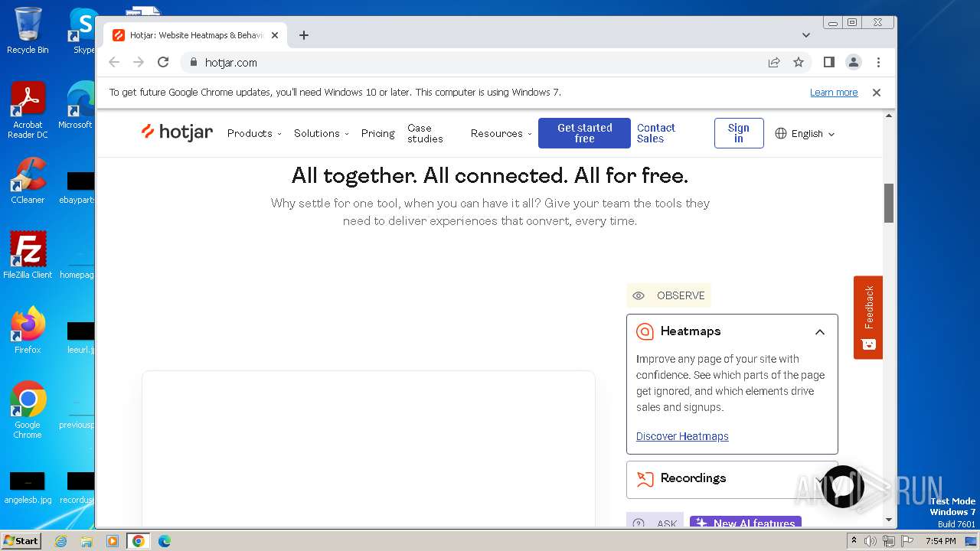The width and height of the screenshot is (980, 551).
Task: Open tab search dropdown arrow
Action: (x=806, y=35)
